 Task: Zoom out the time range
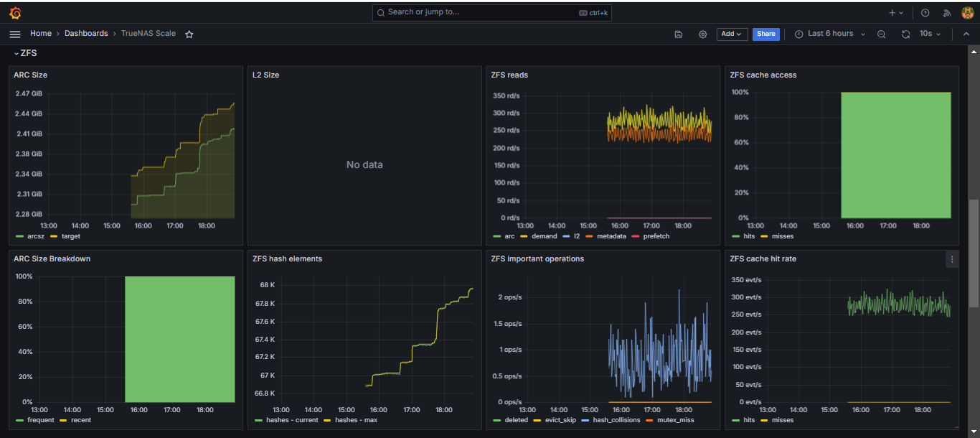click(882, 34)
